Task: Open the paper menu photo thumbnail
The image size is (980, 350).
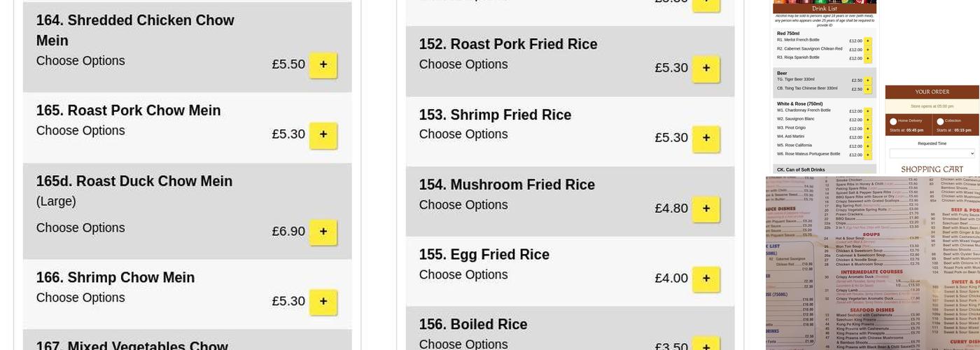Action: pyautogui.click(x=872, y=262)
